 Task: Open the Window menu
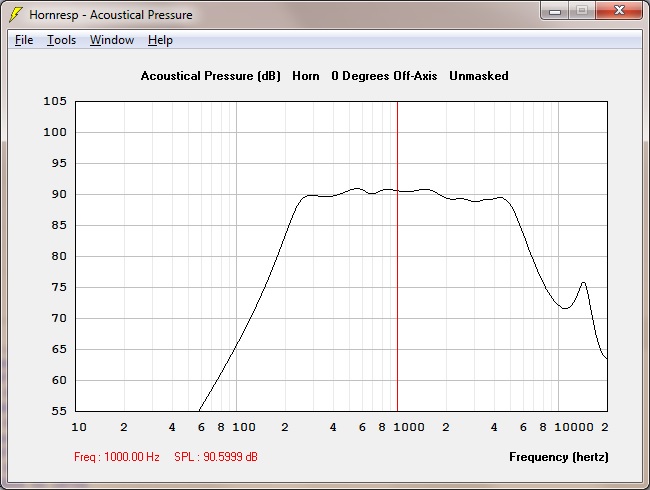[x=112, y=40]
